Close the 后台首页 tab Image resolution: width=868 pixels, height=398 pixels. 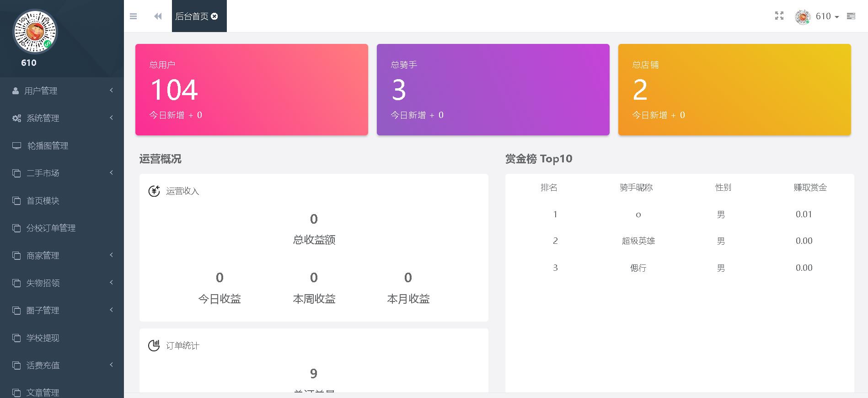[214, 16]
